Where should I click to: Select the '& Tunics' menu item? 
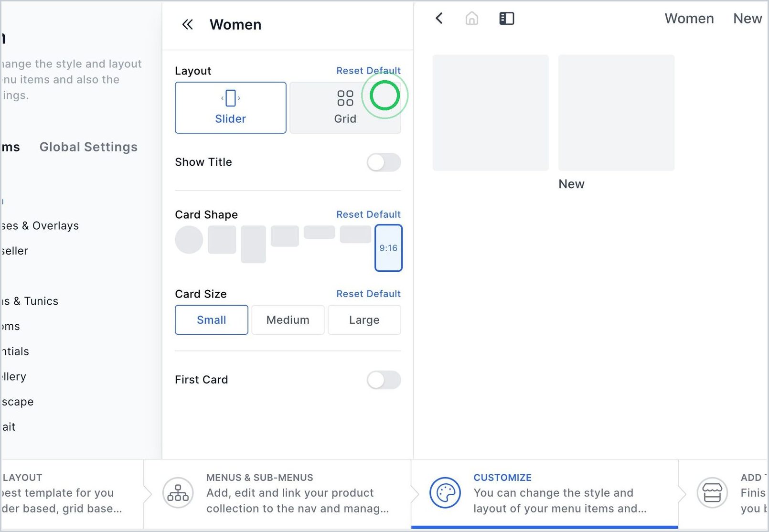pos(30,301)
